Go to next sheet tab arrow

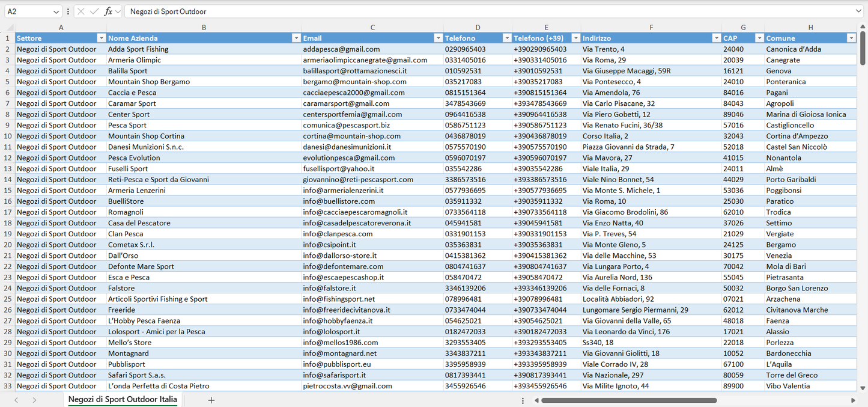click(x=34, y=400)
